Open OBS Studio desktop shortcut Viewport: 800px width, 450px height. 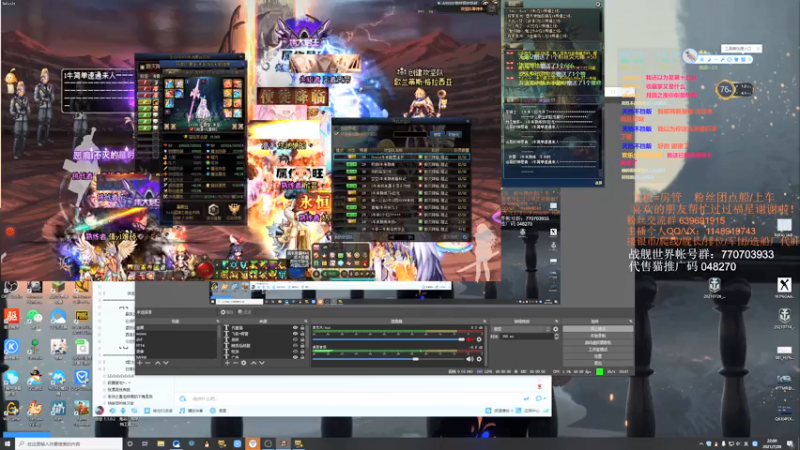[x=11, y=289]
